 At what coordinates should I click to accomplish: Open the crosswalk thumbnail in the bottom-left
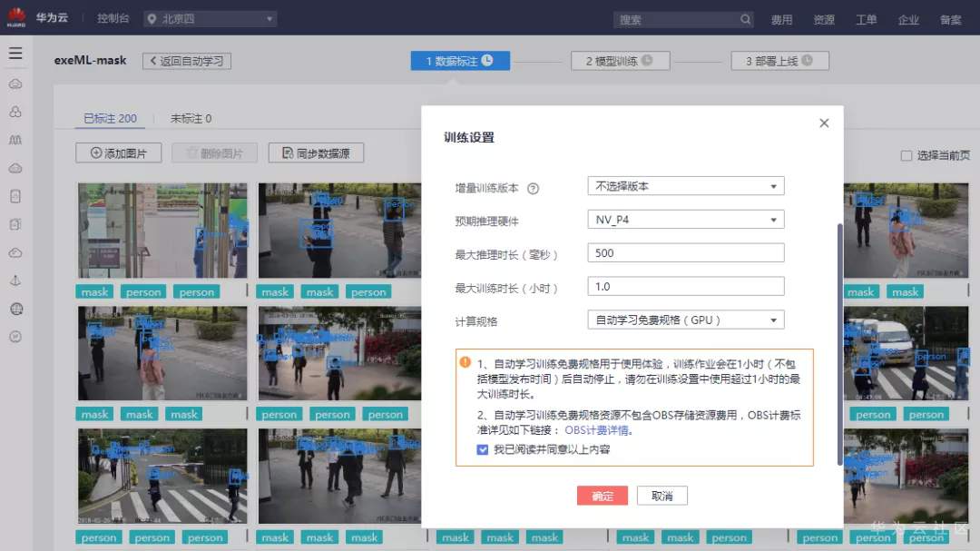[x=162, y=476]
